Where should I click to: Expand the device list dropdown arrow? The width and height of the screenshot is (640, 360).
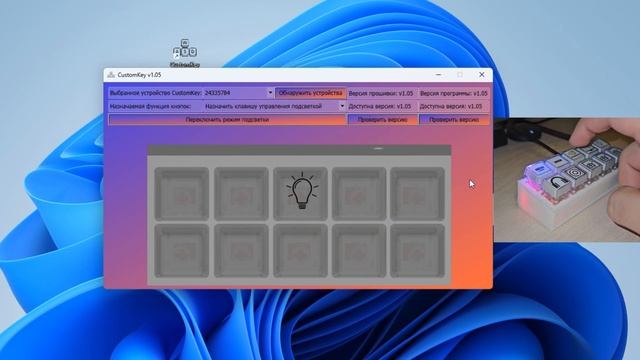coord(270,93)
